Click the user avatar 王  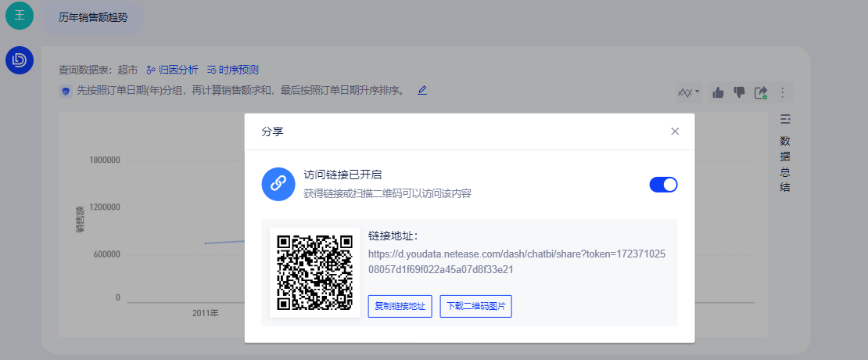20,16
